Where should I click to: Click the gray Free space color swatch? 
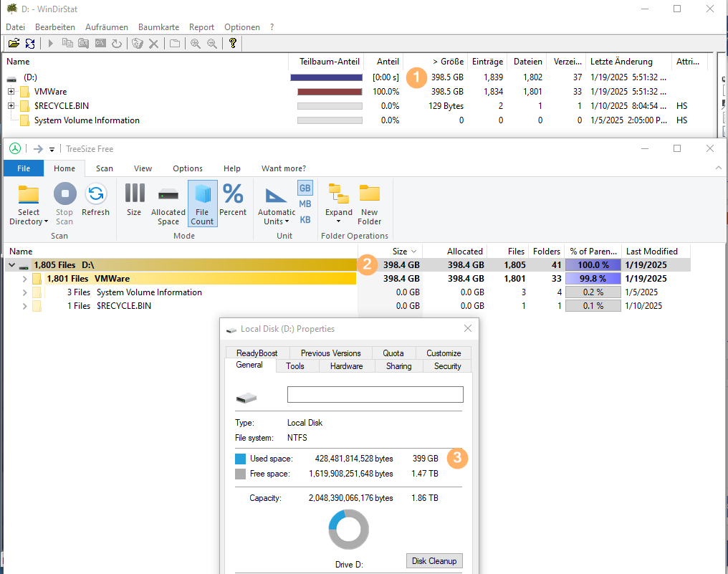[x=240, y=474]
